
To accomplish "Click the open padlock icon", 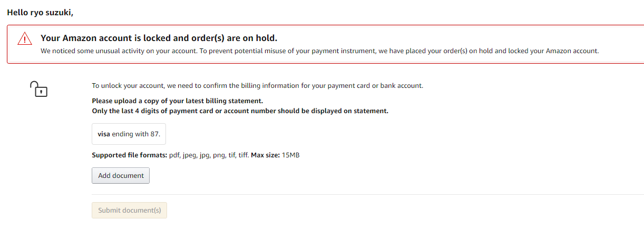I will click(x=39, y=89).
